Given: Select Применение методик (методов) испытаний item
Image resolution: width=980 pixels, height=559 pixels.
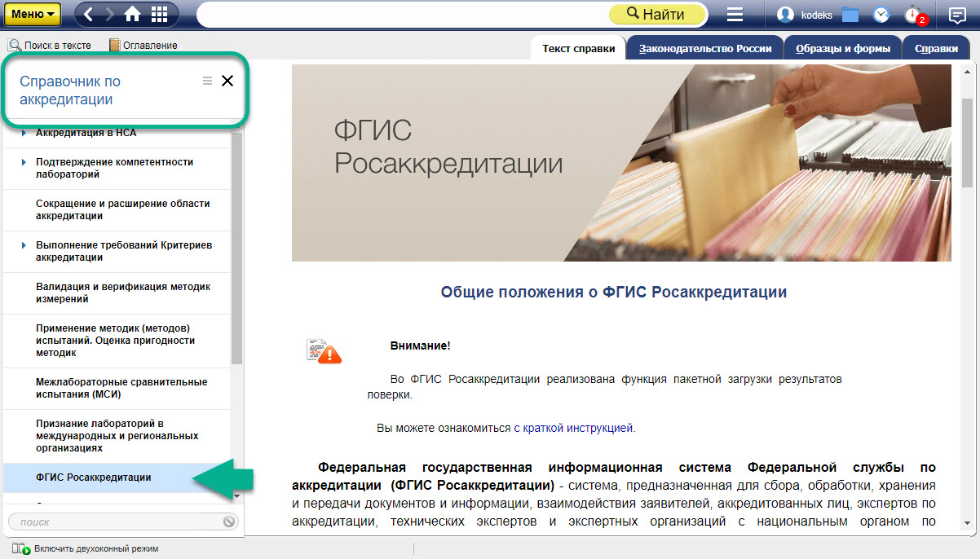Looking at the screenshot, I should click(116, 341).
